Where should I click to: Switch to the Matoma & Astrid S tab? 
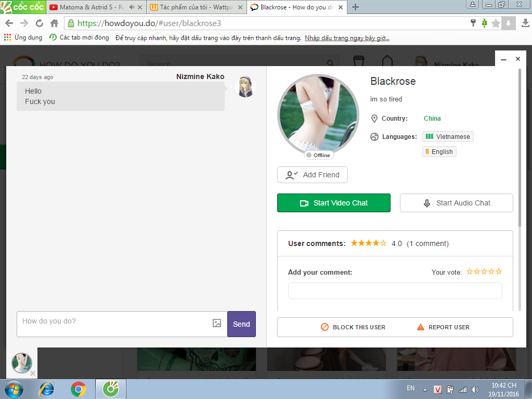pos(88,7)
